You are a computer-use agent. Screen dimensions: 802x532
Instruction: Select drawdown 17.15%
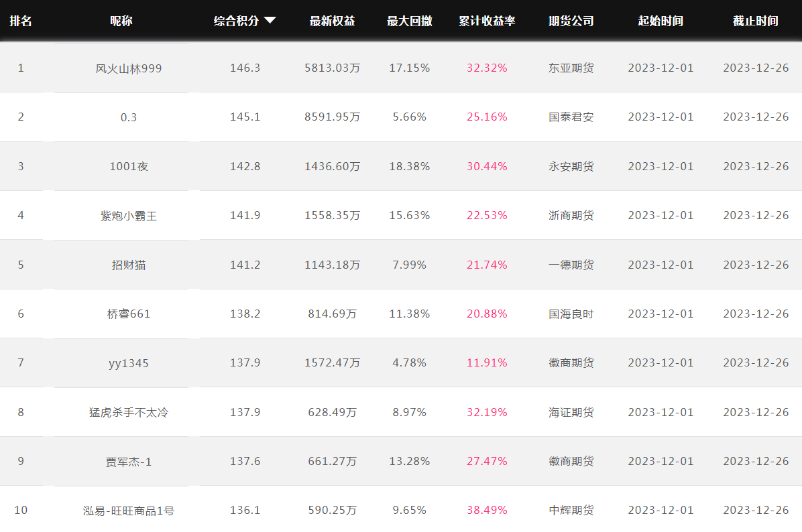coord(410,68)
